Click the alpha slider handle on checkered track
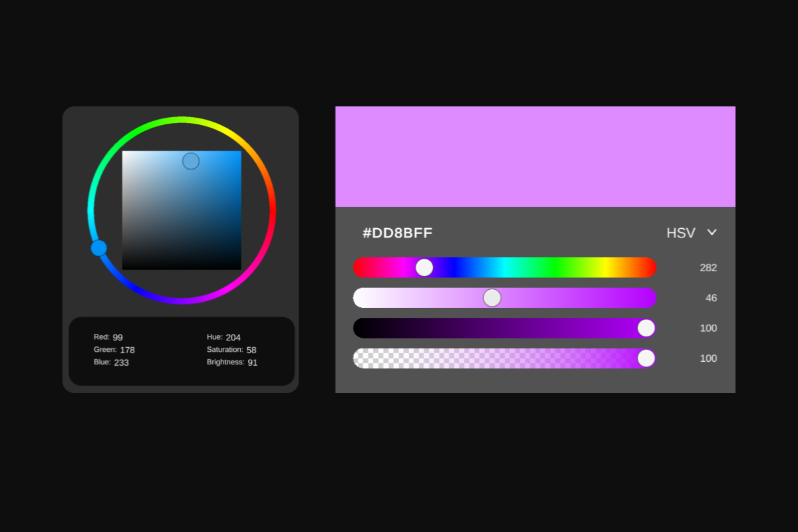This screenshot has width=798, height=532. click(646, 358)
